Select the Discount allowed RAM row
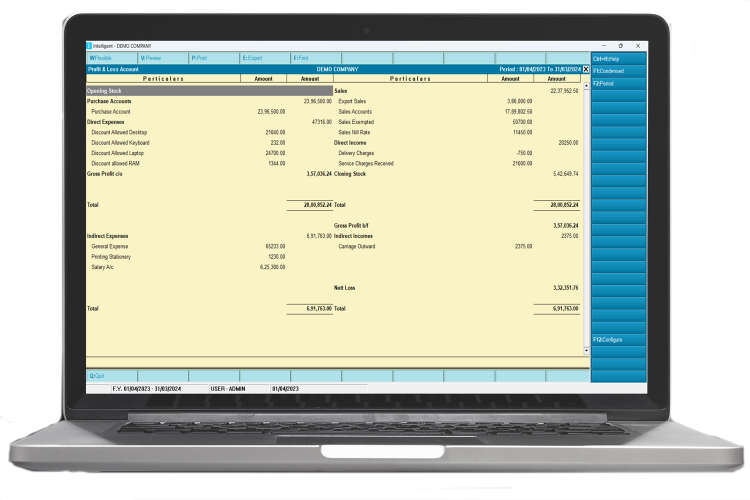 point(210,164)
